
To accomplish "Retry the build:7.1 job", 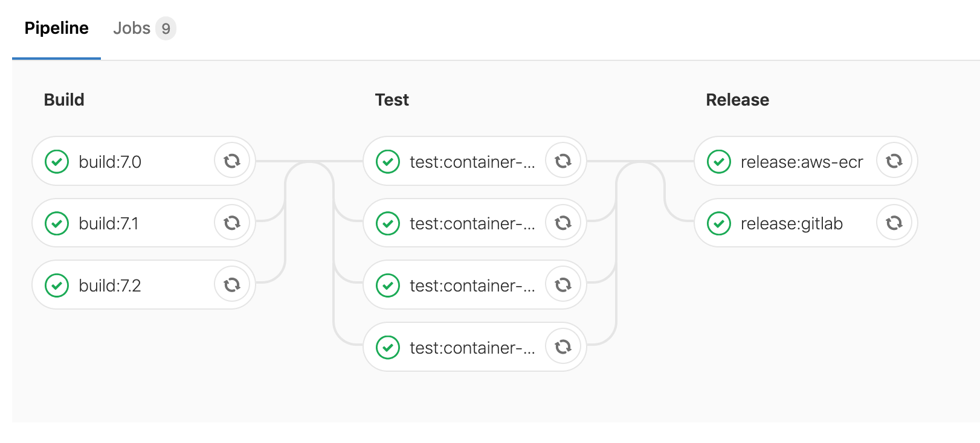I will 232,223.
